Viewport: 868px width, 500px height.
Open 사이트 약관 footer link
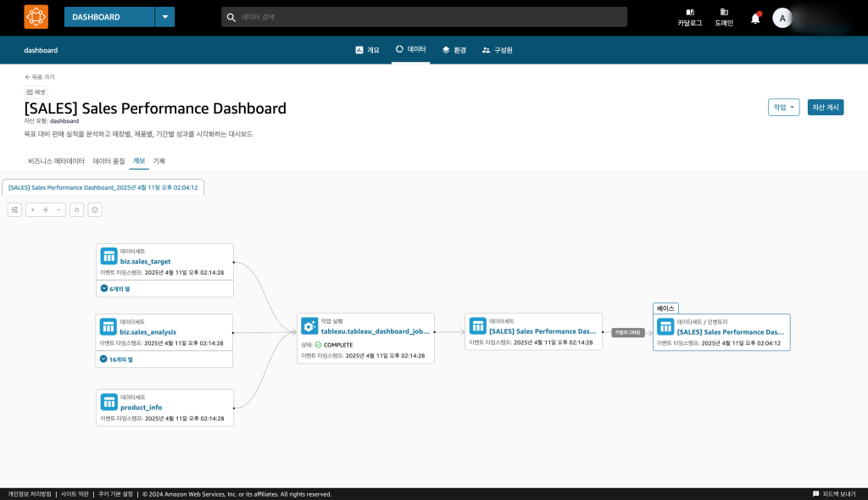coord(75,494)
